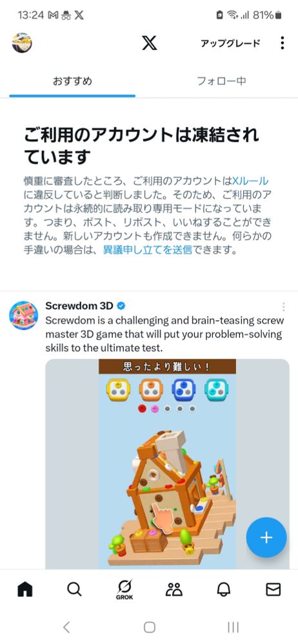Open Notifications bell icon

[223, 589]
